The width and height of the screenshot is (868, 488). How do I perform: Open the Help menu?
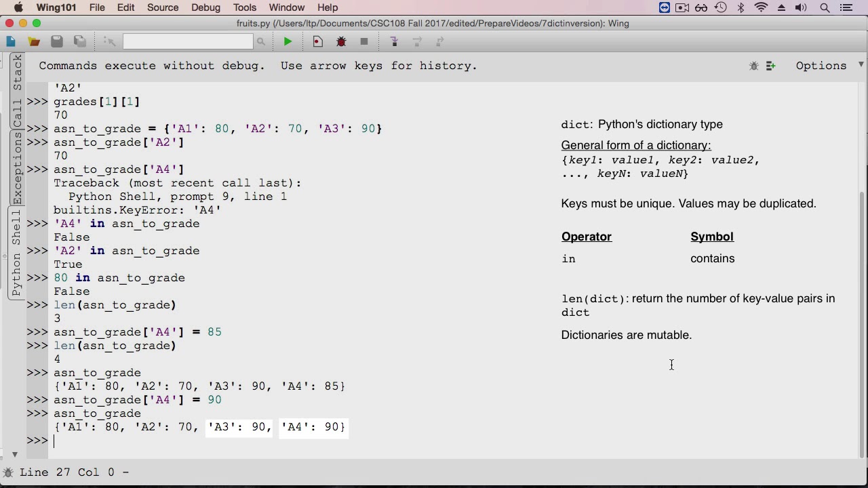click(x=328, y=7)
